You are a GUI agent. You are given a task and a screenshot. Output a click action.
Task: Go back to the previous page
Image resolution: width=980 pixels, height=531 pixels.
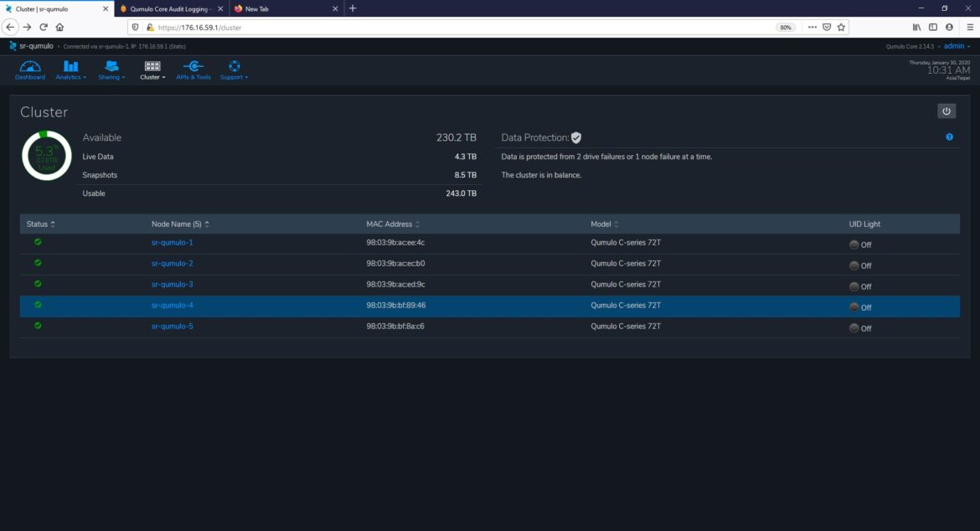tap(10, 27)
